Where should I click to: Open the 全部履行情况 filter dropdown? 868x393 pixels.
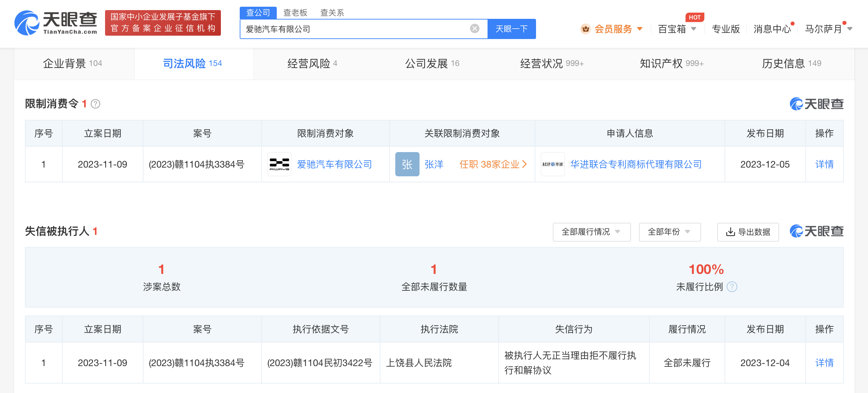pos(591,232)
